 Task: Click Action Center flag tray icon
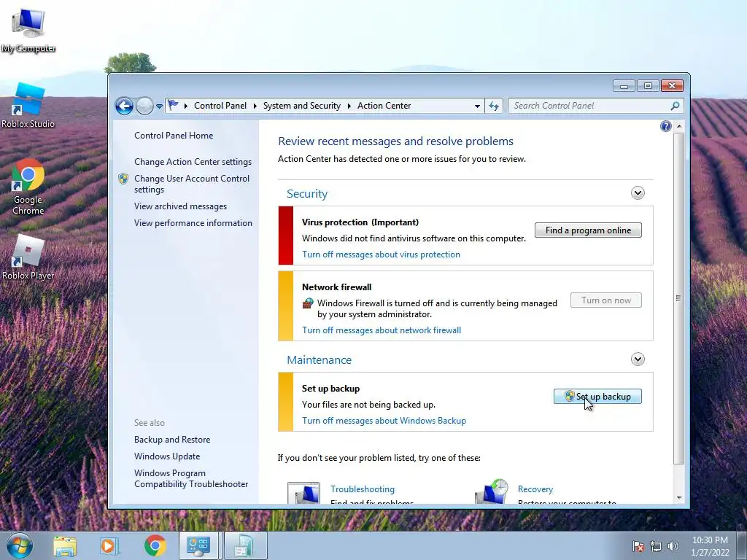(638, 546)
